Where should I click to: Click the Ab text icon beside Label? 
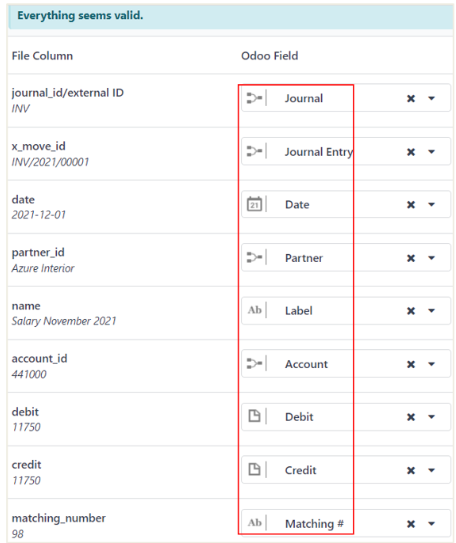pyautogui.click(x=254, y=310)
